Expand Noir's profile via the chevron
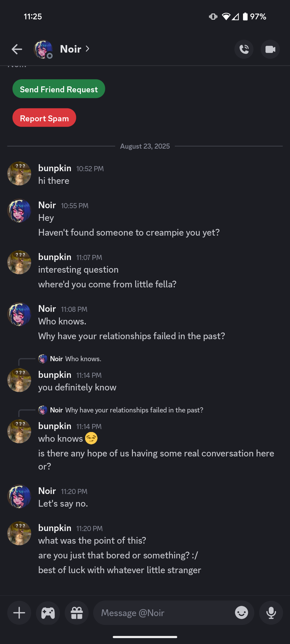Image resolution: width=290 pixels, height=644 pixels. (87, 49)
